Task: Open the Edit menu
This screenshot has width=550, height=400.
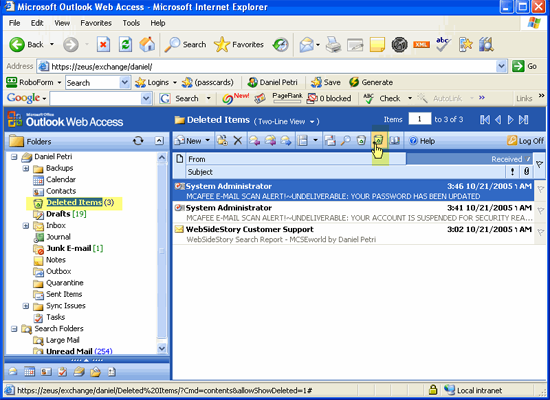Action: tap(37, 23)
